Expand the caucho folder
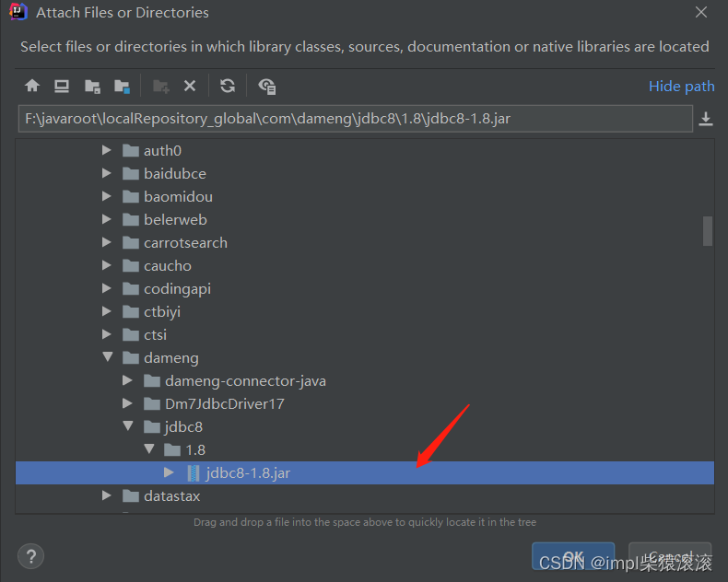This screenshot has width=728, height=582. pyautogui.click(x=106, y=265)
